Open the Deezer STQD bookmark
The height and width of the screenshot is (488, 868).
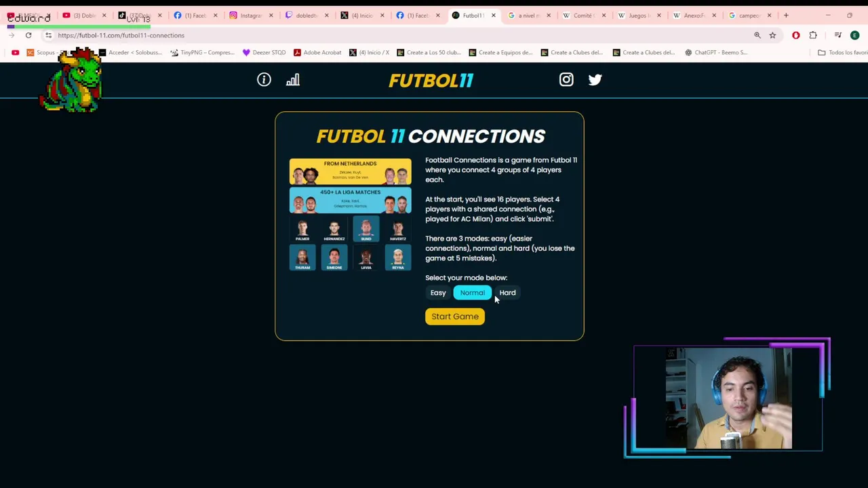pos(264,52)
